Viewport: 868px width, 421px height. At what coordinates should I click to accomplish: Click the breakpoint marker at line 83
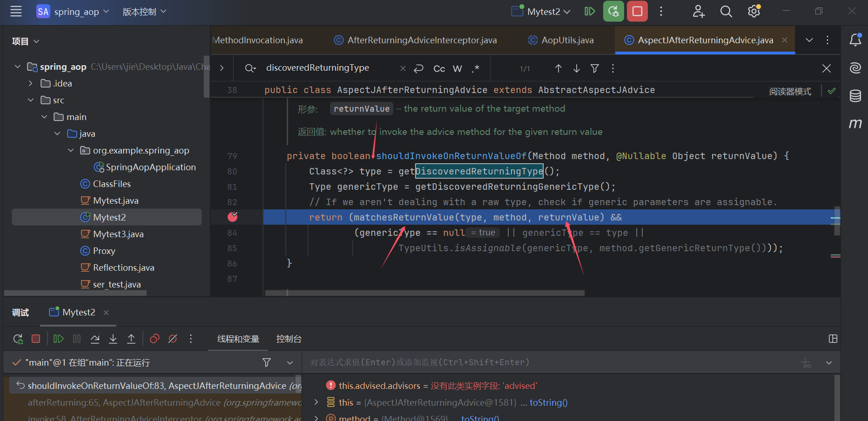(232, 217)
